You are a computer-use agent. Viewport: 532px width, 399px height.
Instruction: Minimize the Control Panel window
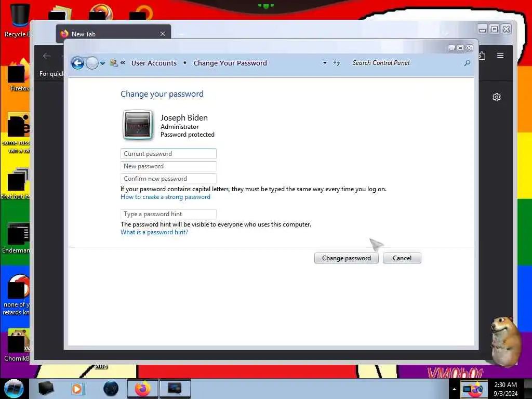coord(451,48)
